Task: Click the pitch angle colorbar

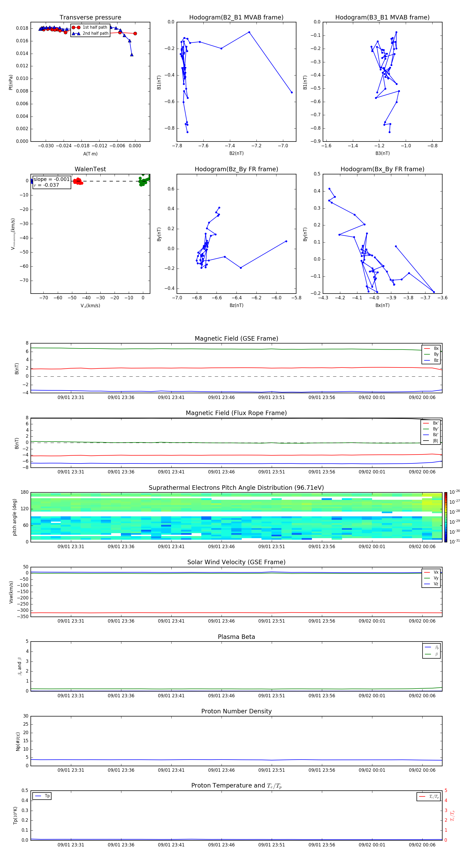Action: point(446,517)
